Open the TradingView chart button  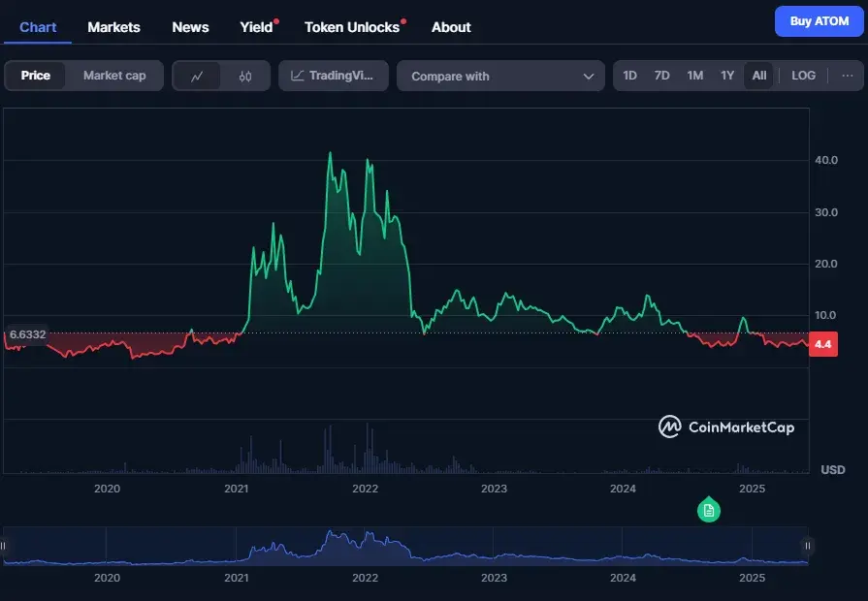(x=334, y=76)
